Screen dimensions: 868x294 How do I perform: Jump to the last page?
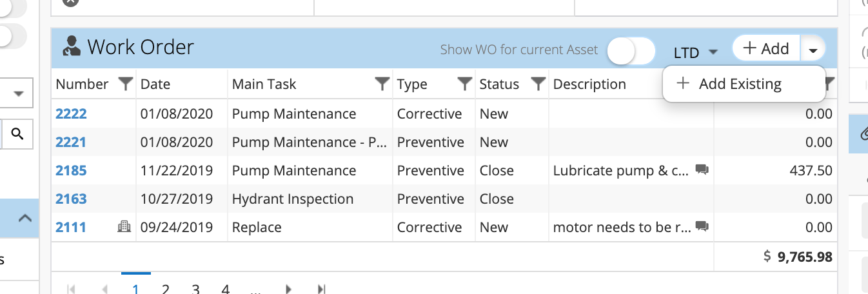coord(321,289)
